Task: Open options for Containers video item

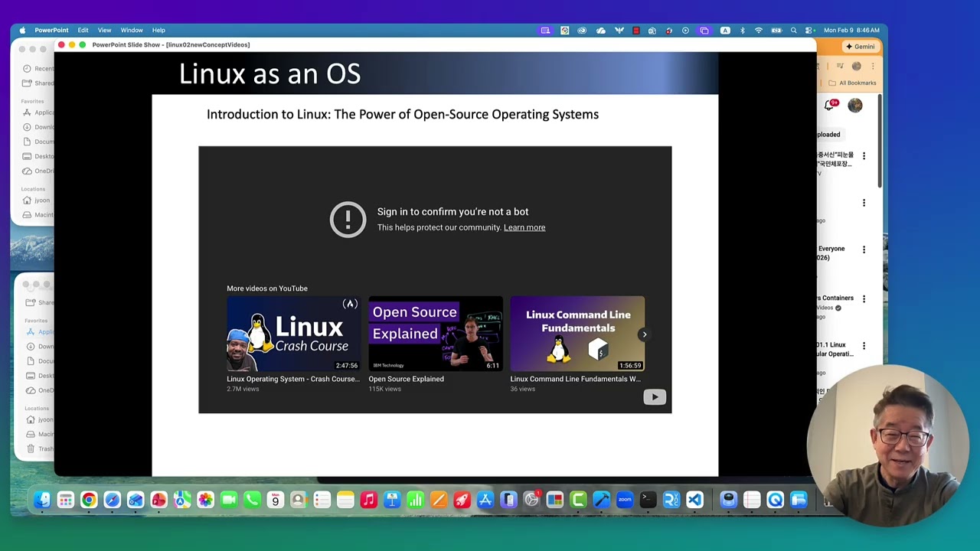Action: coord(864,298)
